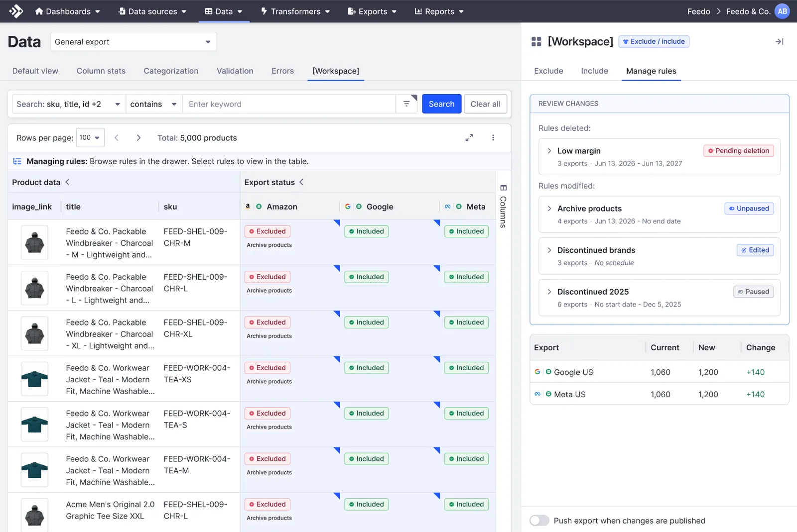Click the Enter keyword search field
Viewport: 797px width, 532px height.
click(289, 104)
